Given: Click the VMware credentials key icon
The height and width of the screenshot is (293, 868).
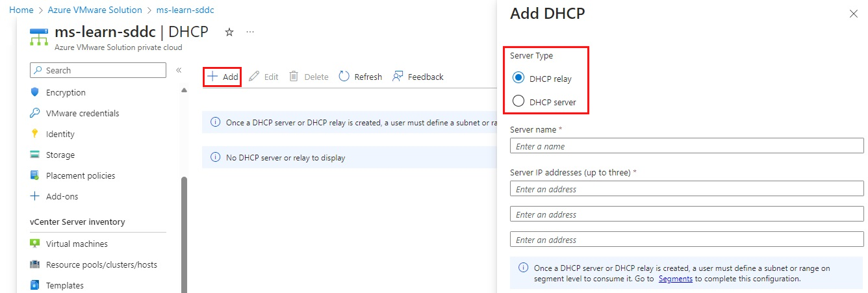Looking at the screenshot, I should tap(35, 113).
